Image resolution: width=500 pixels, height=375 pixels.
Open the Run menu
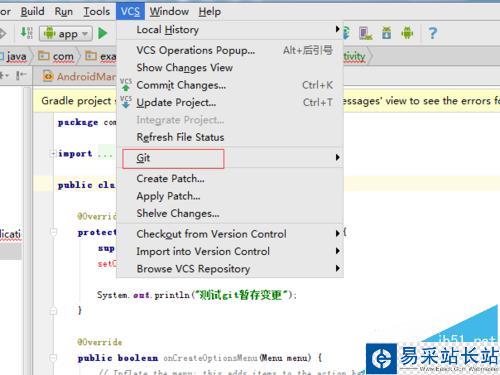tap(63, 12)
